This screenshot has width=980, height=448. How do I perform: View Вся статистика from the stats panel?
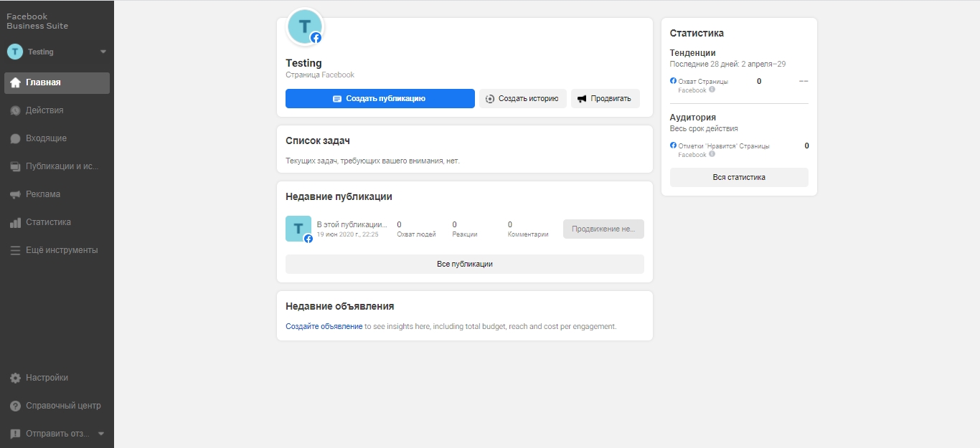[x=738, y=176]
